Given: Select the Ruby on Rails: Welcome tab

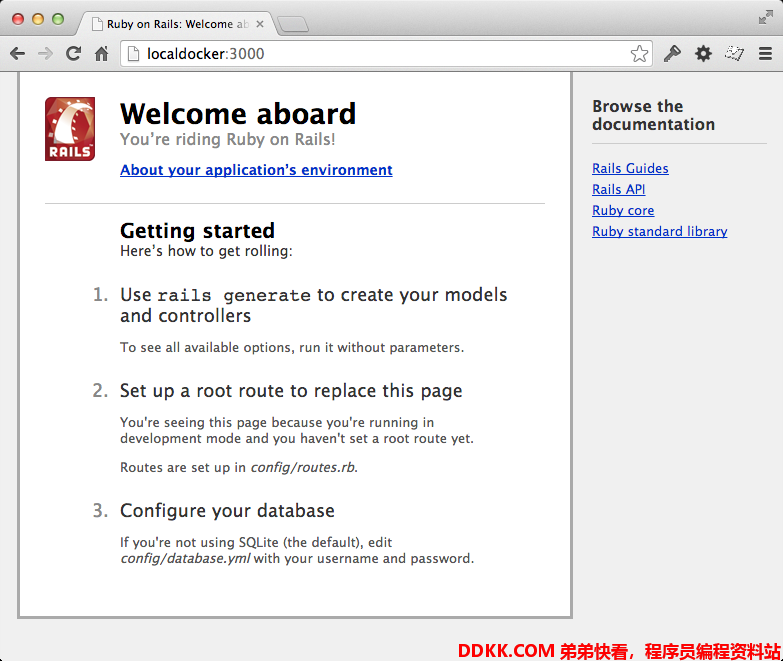Looking at the screenshot, I should click(x=177, y=24).
